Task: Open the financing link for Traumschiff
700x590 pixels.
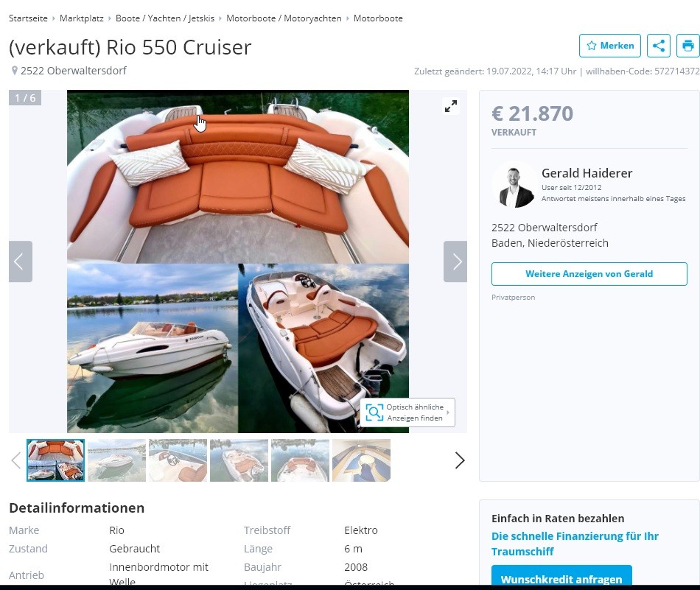Action: coord(575,544)
